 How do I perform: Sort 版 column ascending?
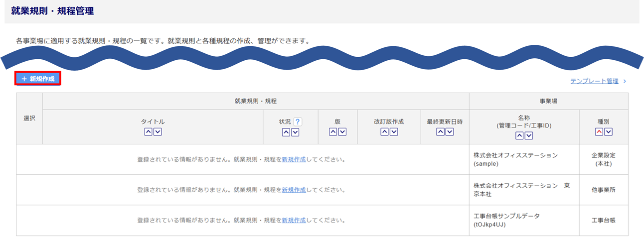click(333, 132)
